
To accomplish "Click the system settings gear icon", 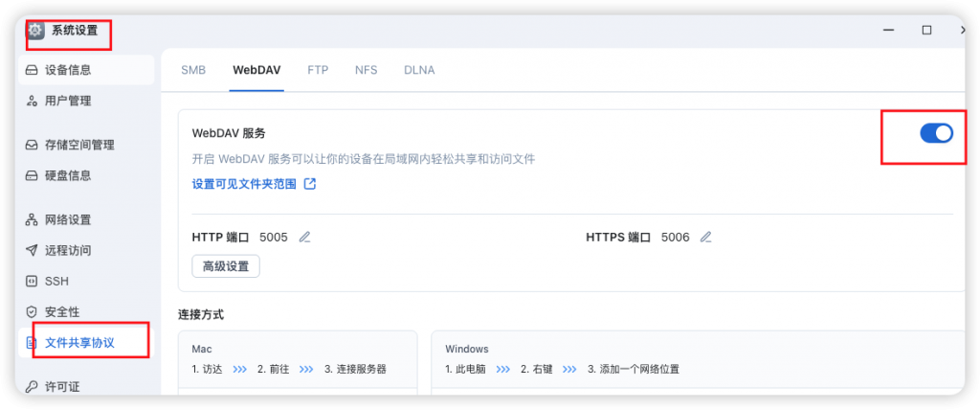I will click(36, 31).
